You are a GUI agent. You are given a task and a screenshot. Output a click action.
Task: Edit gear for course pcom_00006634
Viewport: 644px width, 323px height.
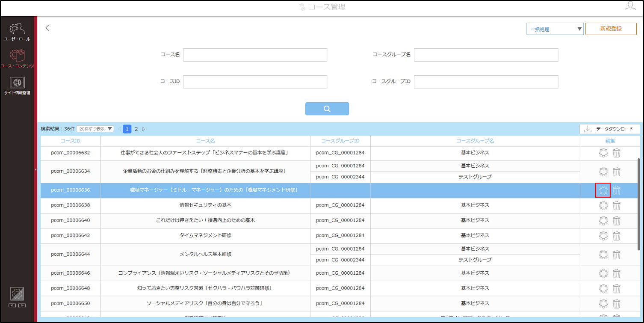click(603, 172)
